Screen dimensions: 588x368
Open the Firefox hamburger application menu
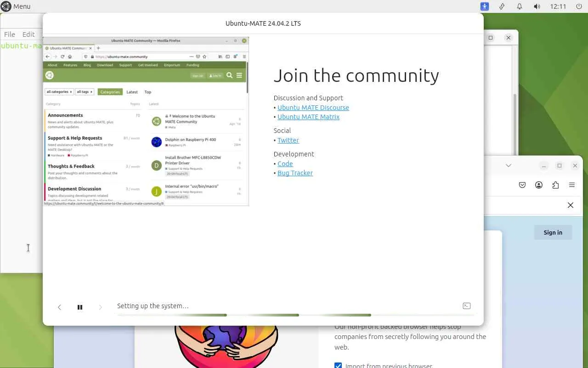572,185
